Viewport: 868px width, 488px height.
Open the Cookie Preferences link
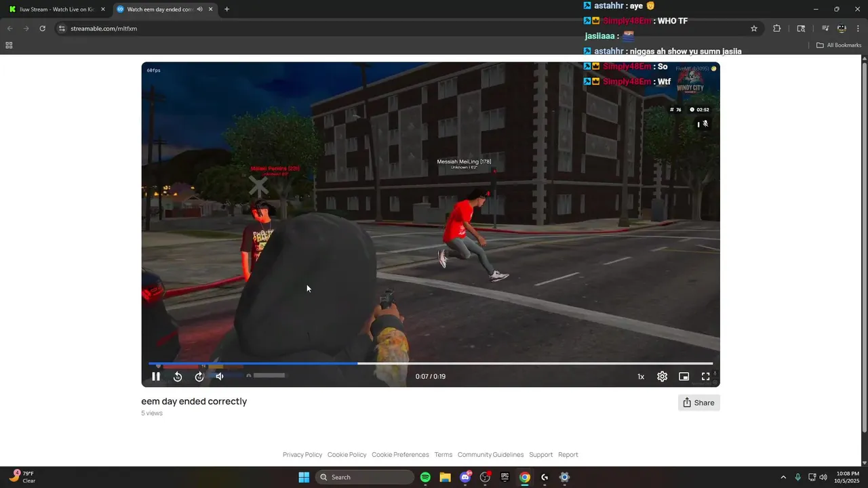[x=400, y=455]
